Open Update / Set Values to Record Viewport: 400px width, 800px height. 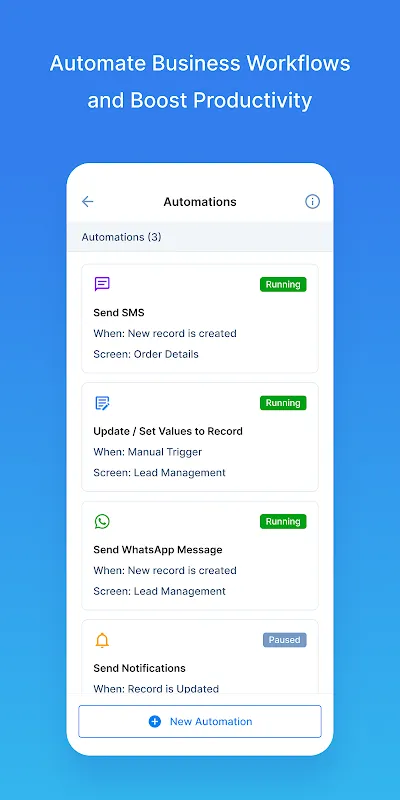click(x=200, y=437)
